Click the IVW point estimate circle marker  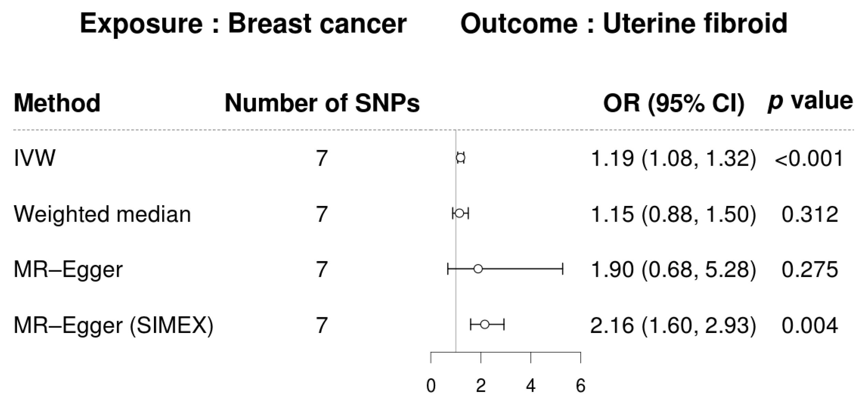click(460, 158)
